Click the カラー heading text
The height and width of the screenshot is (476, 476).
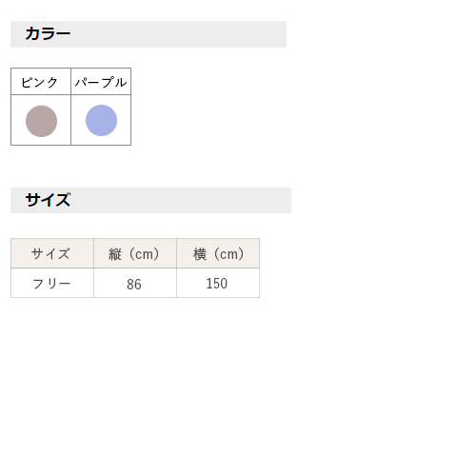coord(48,33)
